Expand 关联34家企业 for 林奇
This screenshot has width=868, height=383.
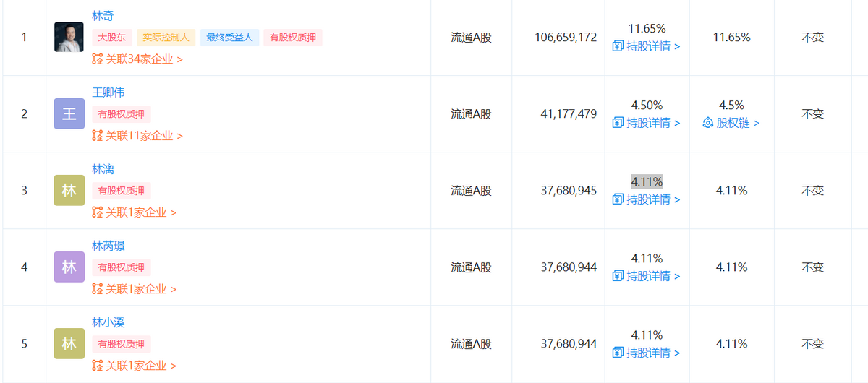pyautogui.click(x=144, y=59)
